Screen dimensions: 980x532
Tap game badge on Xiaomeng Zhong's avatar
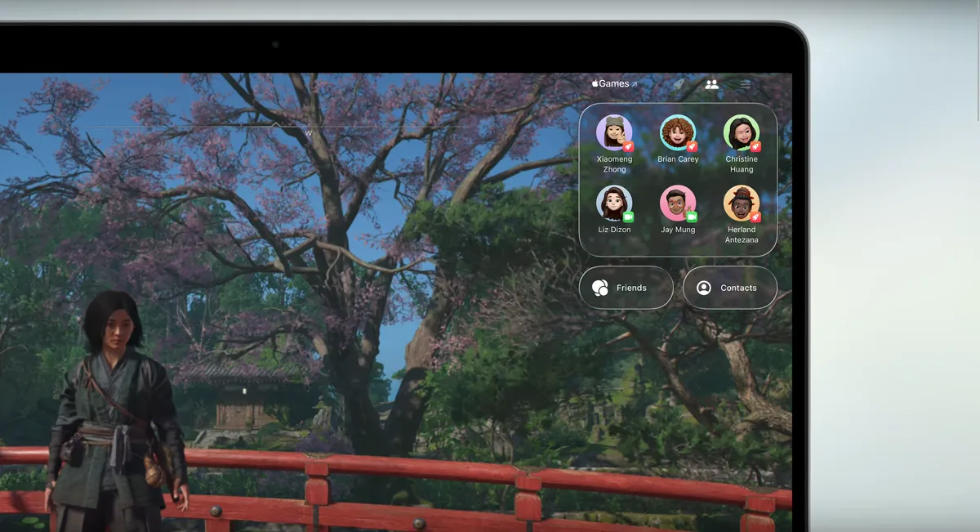(x=628, y=146)
